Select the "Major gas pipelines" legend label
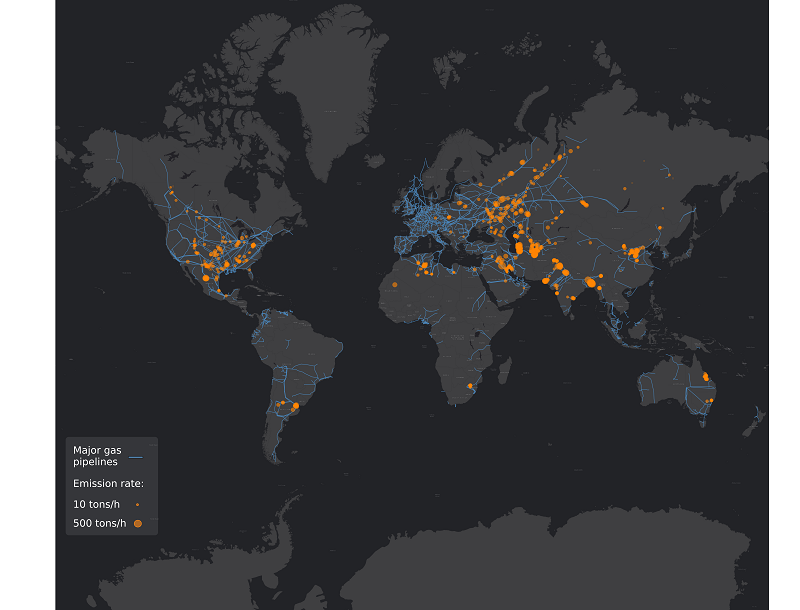800x610 pixels. click(x=97, y=456)
